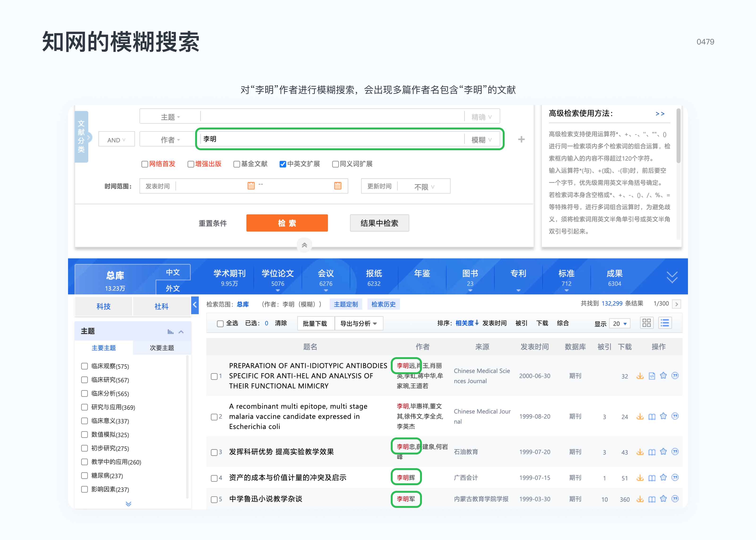756x540 pixels.
Task: Open the 导出与分析 menu
Action: [x=359, y=324]
